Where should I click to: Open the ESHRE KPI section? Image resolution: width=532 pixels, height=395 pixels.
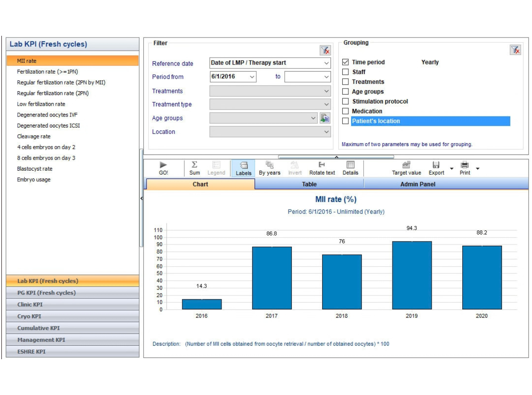pos(72,352)
